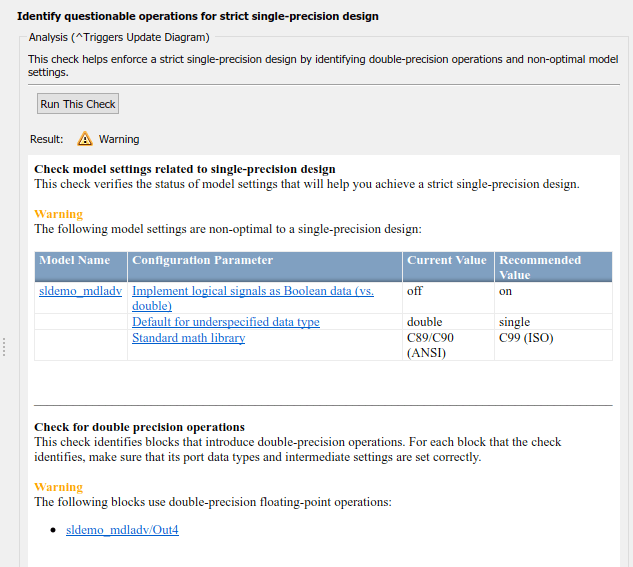The height and width of the screenshot is (567, 633).
Task: Click the Run This Check button
Action: point(78,104)
